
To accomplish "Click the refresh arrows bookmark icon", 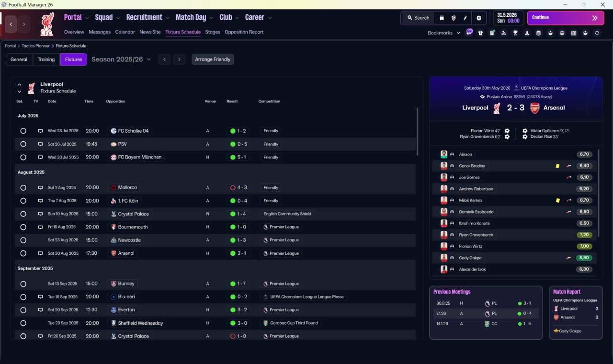I will pos(597,33).
